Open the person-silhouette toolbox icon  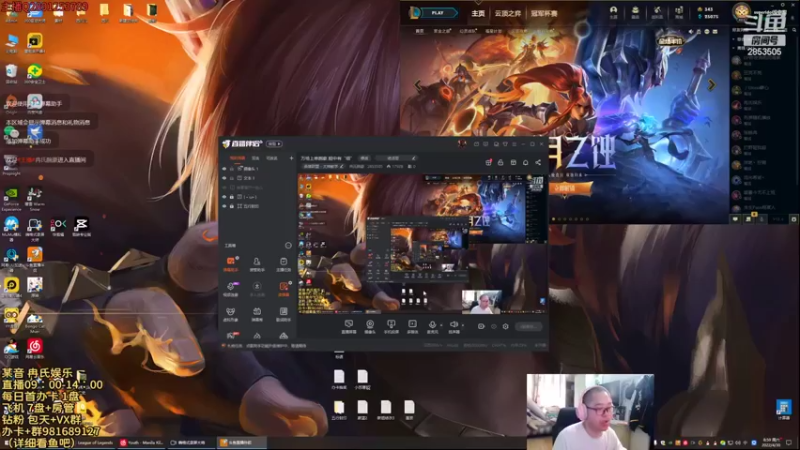click(x=257, y=264)
